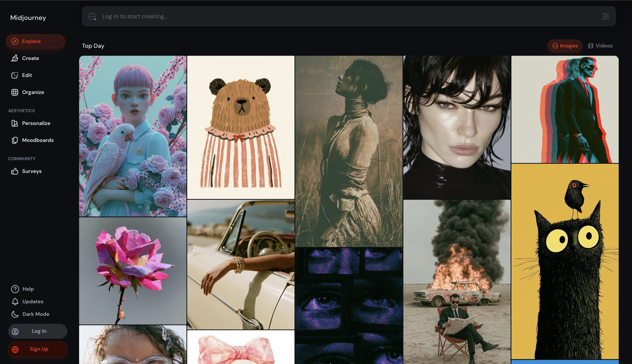Open the goggles face close-up image
The image size is (632, 364).
pos(133,344)
